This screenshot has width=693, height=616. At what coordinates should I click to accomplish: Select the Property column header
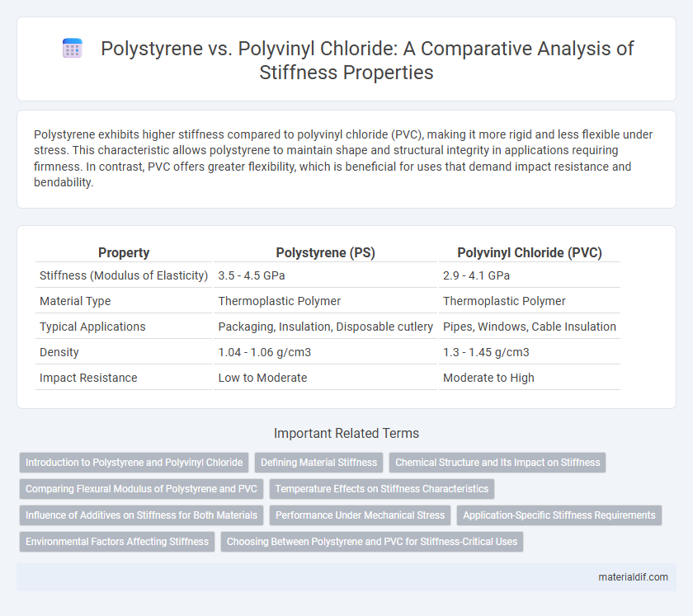coord(124,252)
